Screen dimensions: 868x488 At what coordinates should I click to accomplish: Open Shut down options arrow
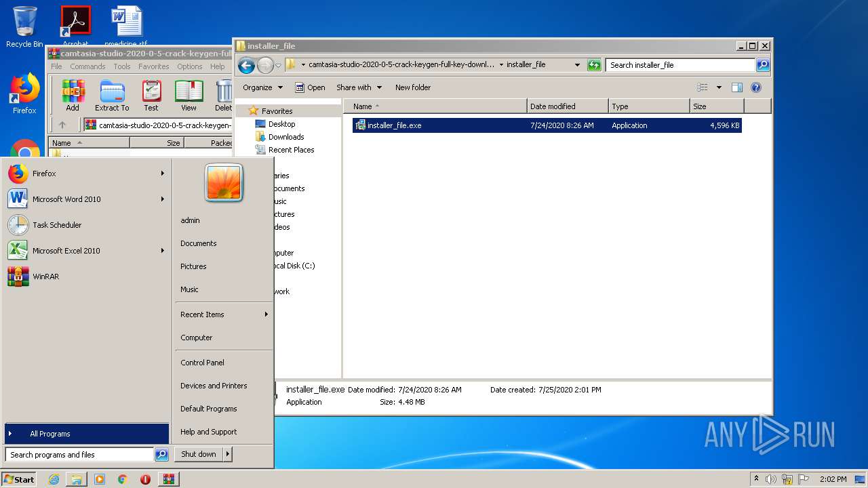coord(228,454)
